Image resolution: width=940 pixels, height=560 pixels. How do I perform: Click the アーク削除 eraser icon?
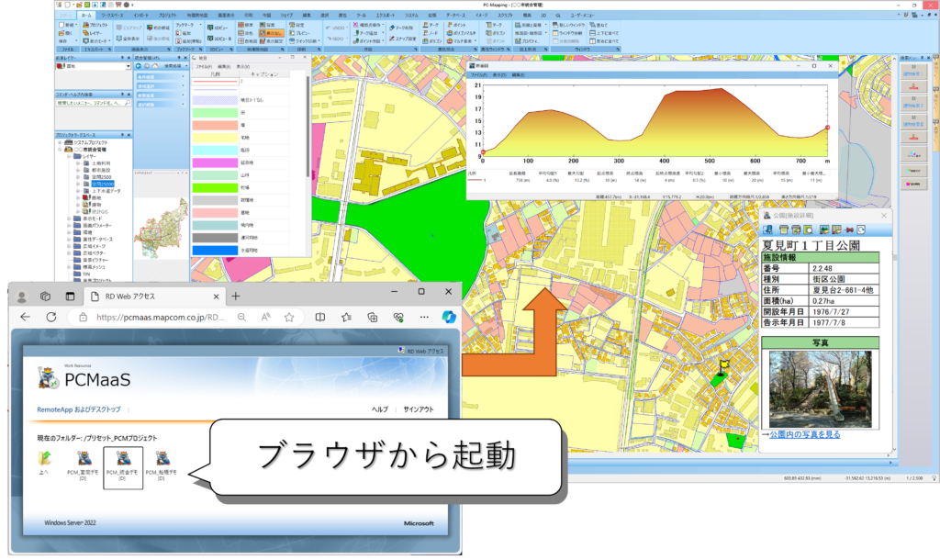coord(392,28)
